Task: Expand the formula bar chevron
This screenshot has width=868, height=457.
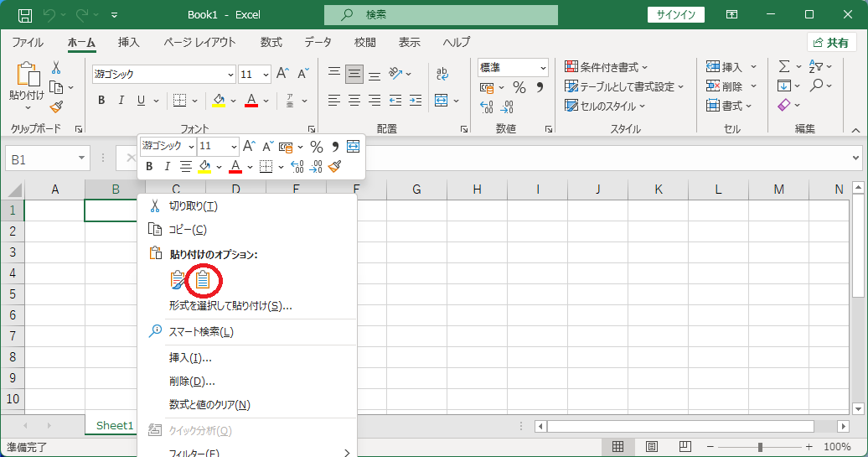Action: point(856,159)
